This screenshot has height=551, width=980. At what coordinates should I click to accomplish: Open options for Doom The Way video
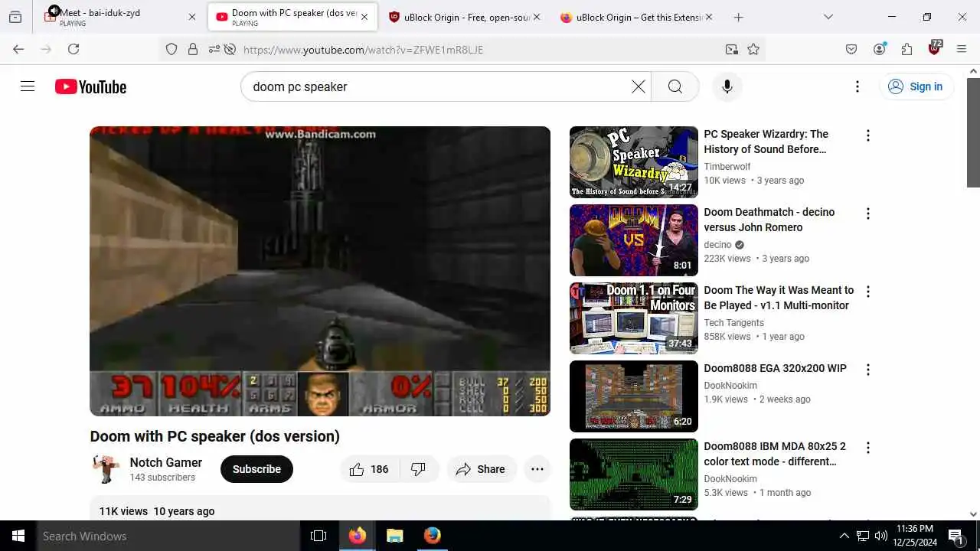pyautogui.click(x=867, y=292)
